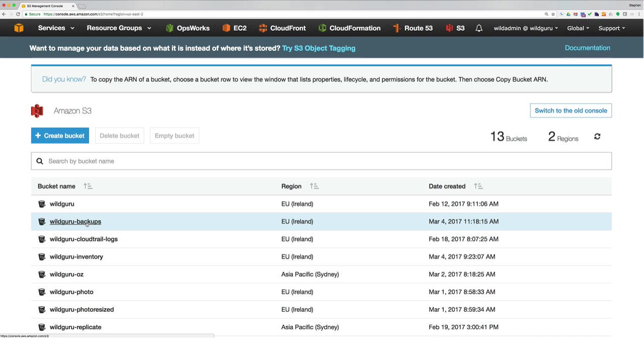
Task: Open the wildguru-backups bucket
Action: click(75, 222)
